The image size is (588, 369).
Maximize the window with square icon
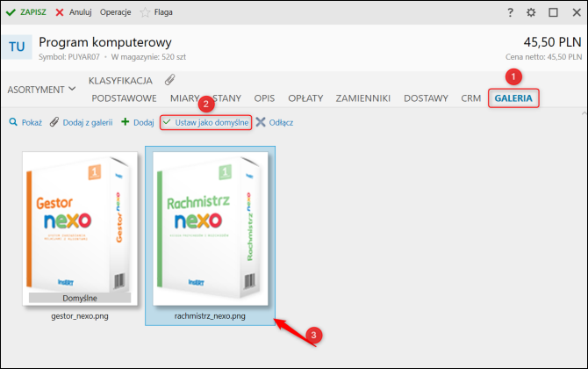pos(553,12)
